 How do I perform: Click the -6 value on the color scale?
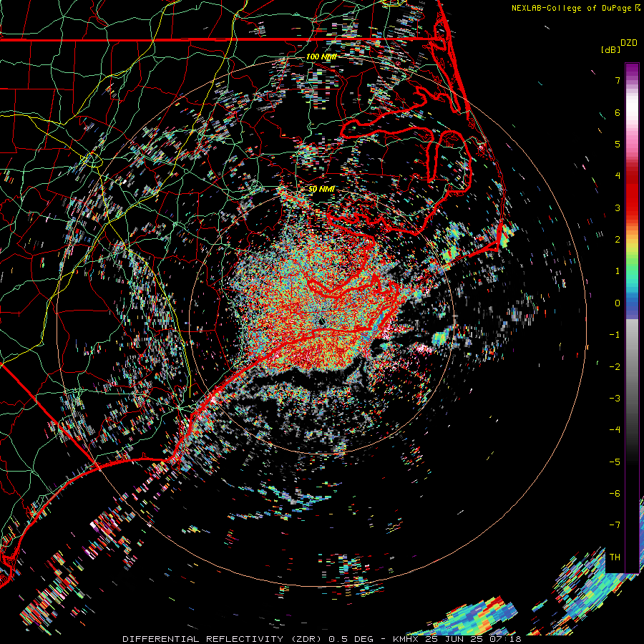pos(615,494)
